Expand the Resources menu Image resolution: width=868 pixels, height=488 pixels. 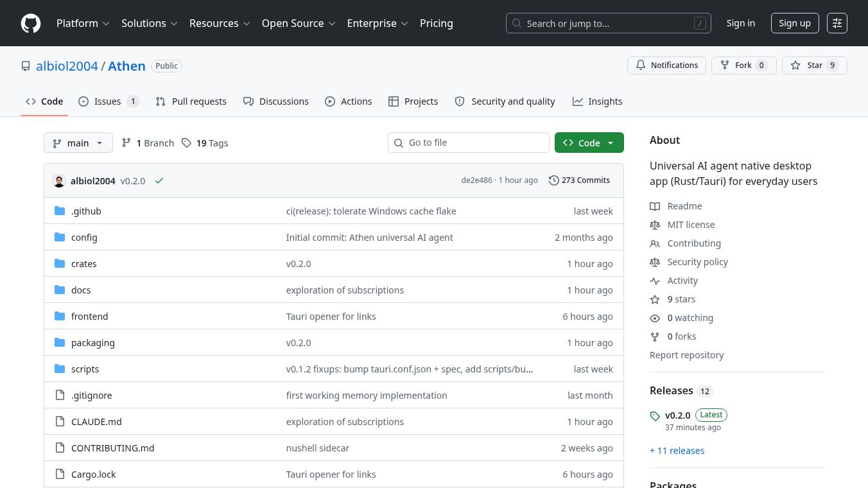tap(220, 23)
